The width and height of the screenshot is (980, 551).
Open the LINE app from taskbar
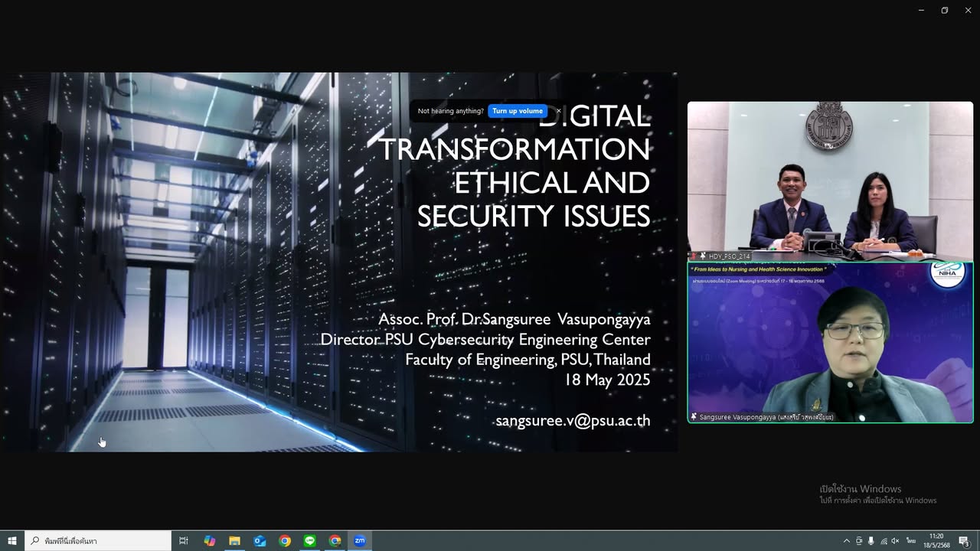click(x=309, y=541)
